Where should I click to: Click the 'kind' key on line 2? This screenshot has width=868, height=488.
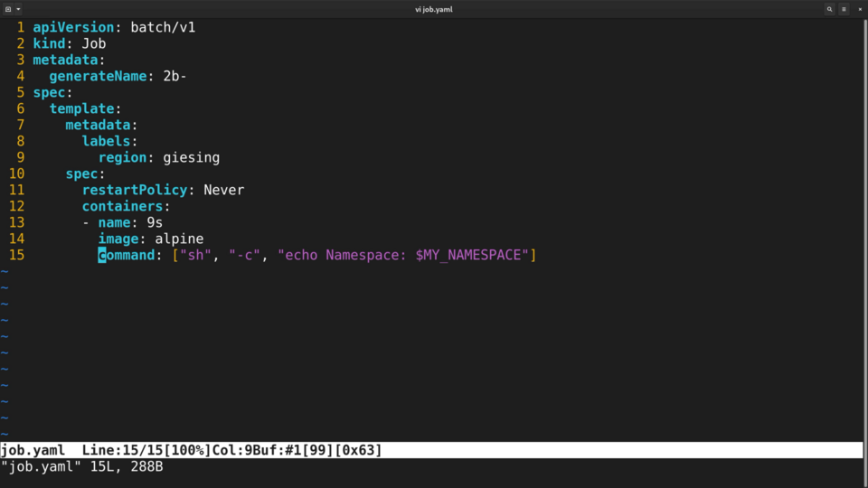[49, 43]
